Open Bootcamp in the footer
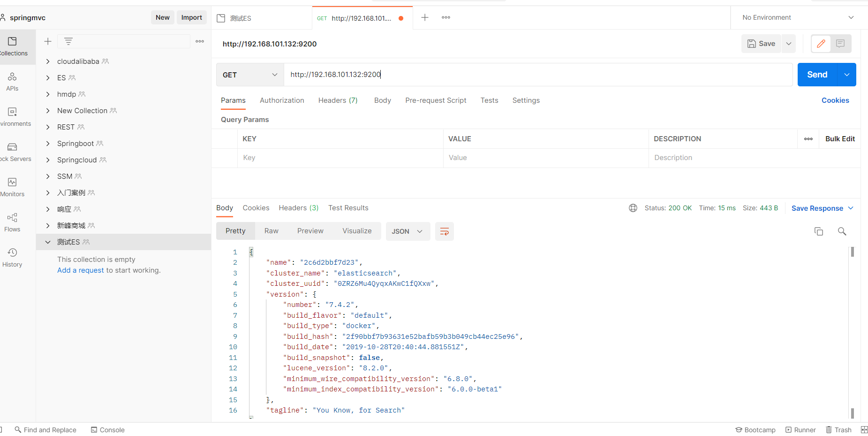This screenshot has height=436, width=868. tap(755, 430)
